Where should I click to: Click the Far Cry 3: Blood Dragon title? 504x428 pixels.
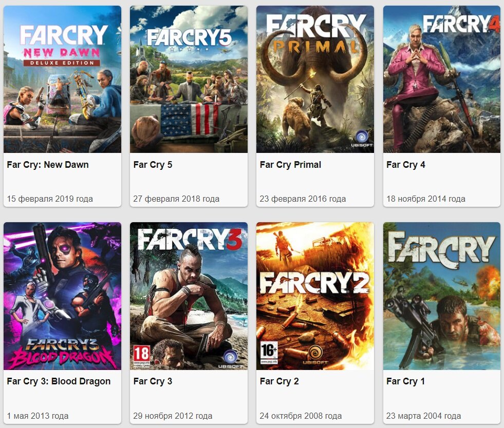[59, 381]
